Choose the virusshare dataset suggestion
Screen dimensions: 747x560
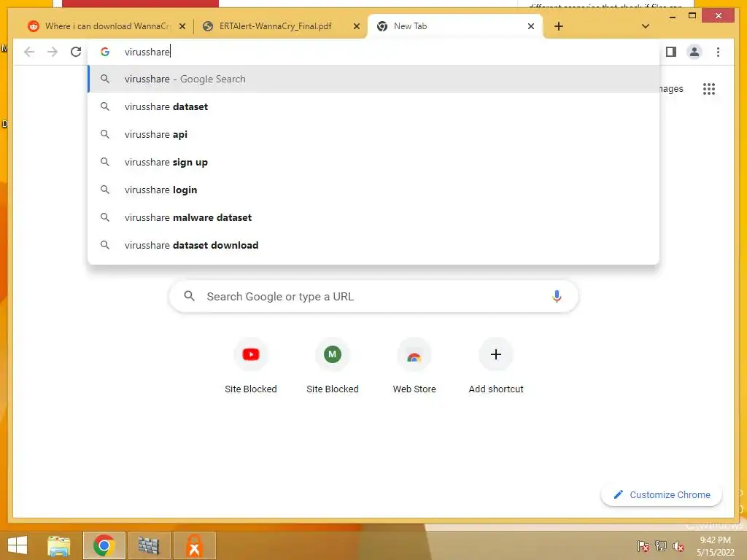pyautogui.click(x=373, y=106)
